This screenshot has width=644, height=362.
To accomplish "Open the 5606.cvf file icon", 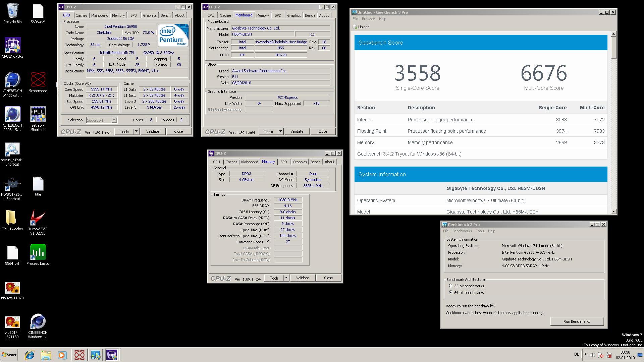I will tap(38, 13).
